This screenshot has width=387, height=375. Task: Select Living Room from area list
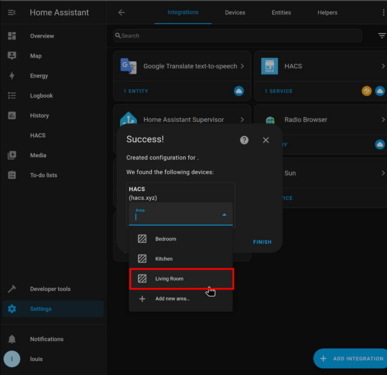tap(181, 279)
